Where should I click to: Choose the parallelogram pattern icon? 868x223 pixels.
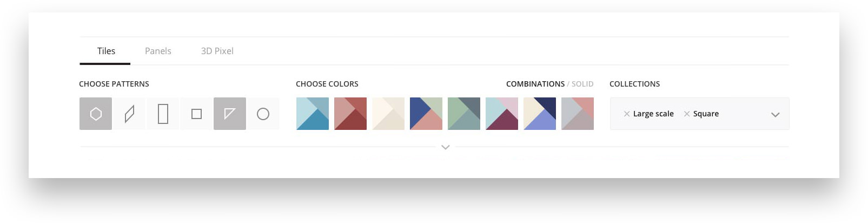(129, 114)
